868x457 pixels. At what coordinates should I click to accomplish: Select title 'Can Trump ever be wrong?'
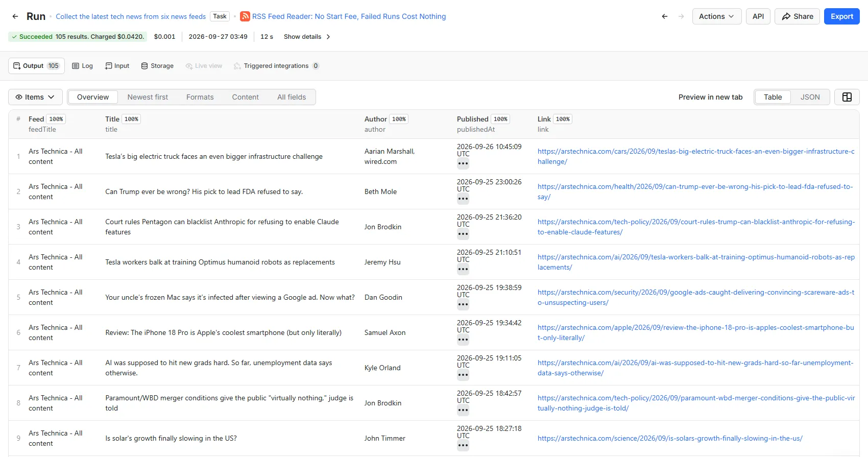204,191
